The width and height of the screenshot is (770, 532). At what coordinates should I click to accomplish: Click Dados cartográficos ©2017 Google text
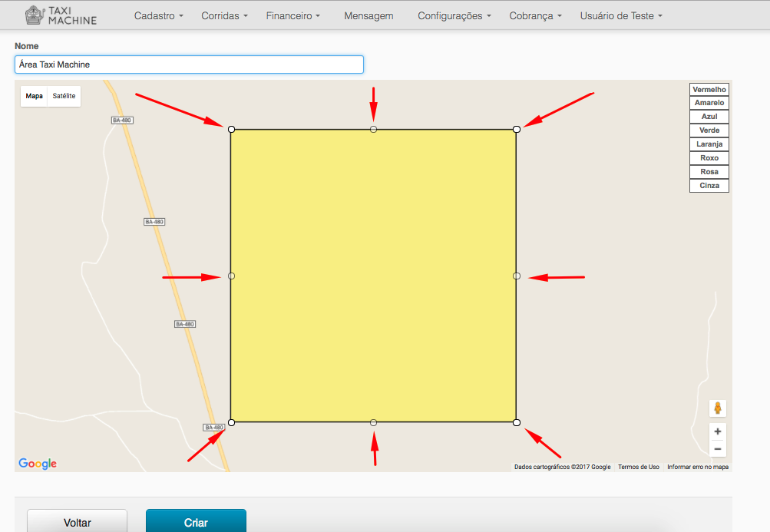point(562,467)
